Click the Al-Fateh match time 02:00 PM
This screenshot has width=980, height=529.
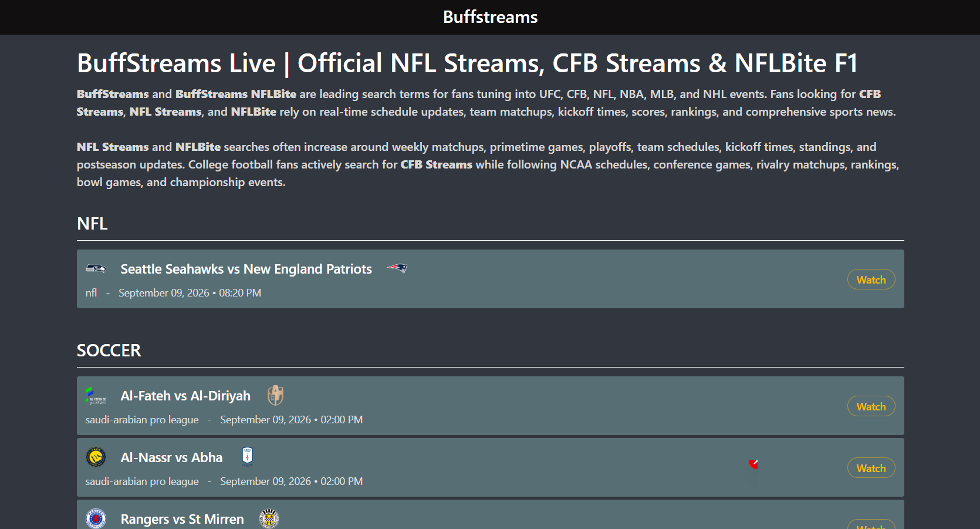click(x=342, y=420)
